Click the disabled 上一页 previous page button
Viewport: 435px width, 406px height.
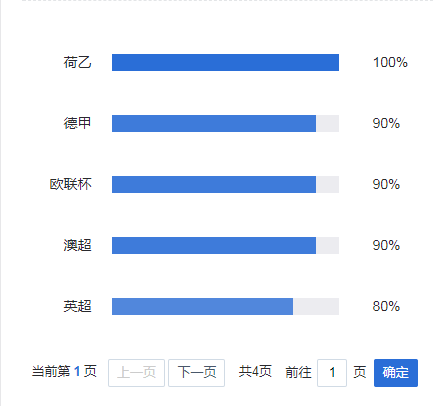(136, 373)
